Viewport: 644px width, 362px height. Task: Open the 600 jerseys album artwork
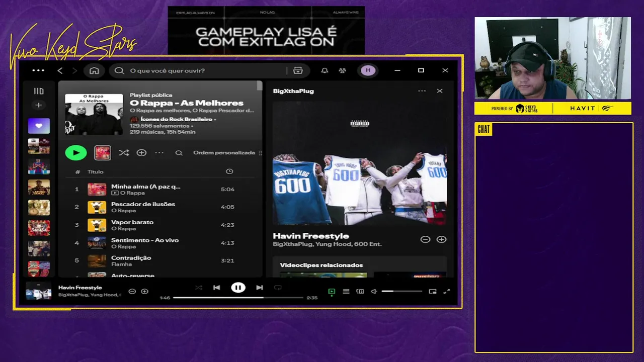[x=360, y=164]
